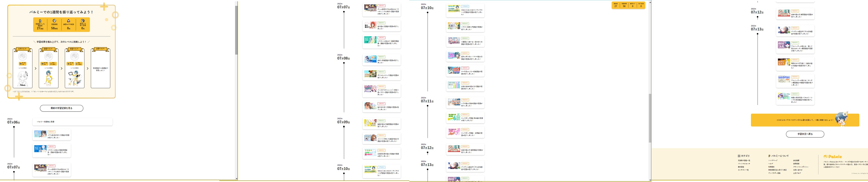
Task: Select the 初級マスター level banner
Action: coord(48,49)
